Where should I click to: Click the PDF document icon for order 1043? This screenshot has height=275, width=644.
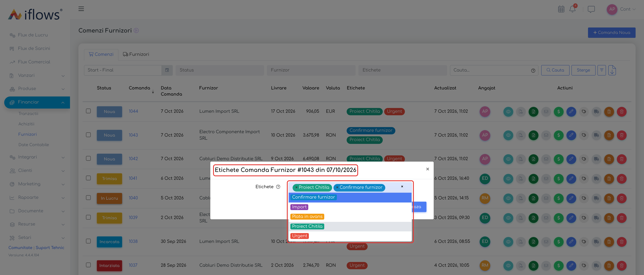pos(521,135)
